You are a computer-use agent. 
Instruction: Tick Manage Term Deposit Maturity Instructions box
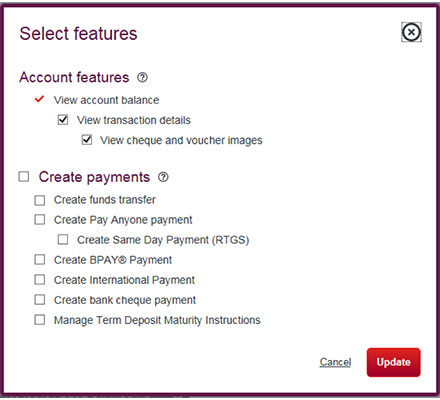point(40,320)
